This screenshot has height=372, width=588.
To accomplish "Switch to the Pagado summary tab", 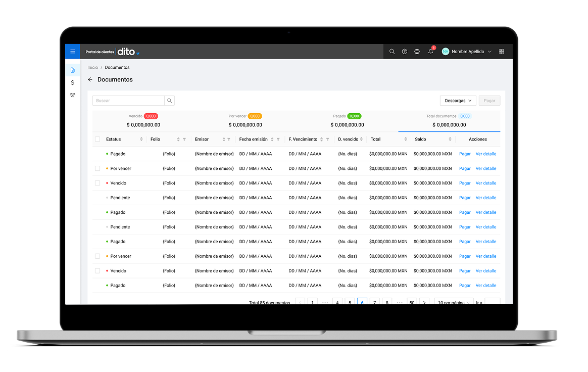I will click(347, 121).
